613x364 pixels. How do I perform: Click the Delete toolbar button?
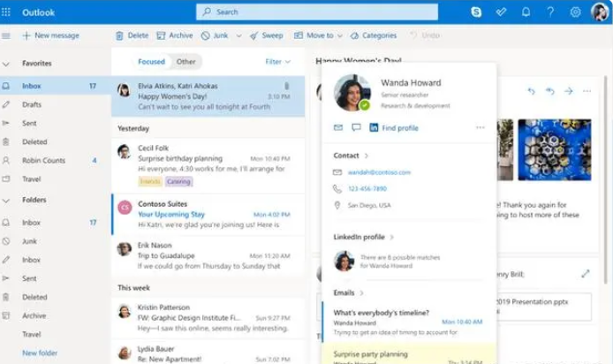coord(132,35)
